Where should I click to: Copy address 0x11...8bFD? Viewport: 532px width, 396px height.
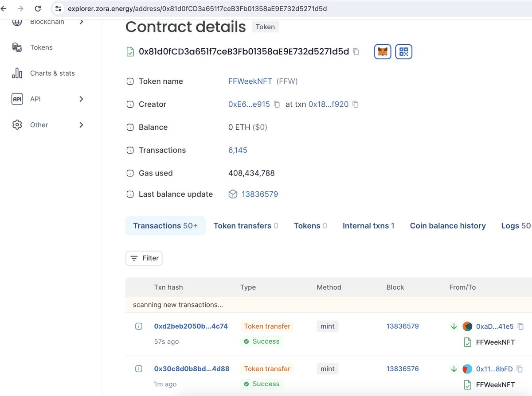click(520, 369)
